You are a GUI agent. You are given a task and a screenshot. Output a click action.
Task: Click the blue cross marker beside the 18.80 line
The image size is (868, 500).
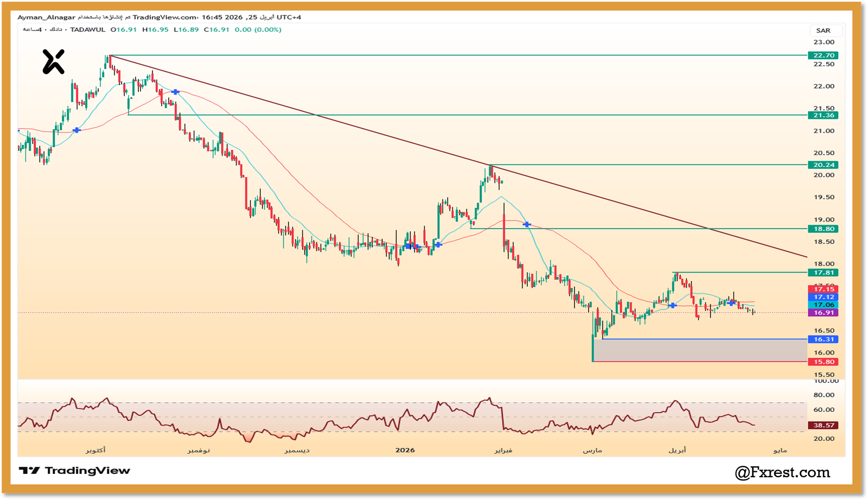coord(526,224)
